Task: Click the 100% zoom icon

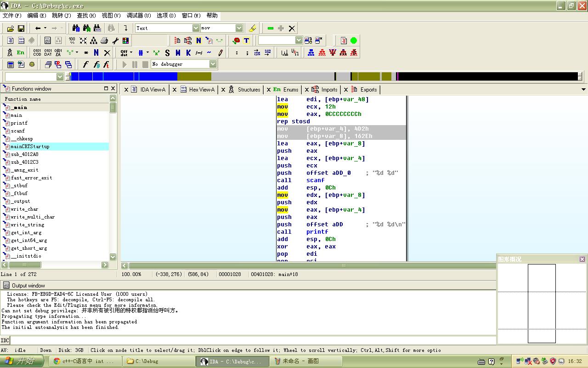Action: (x=72, y=40)
